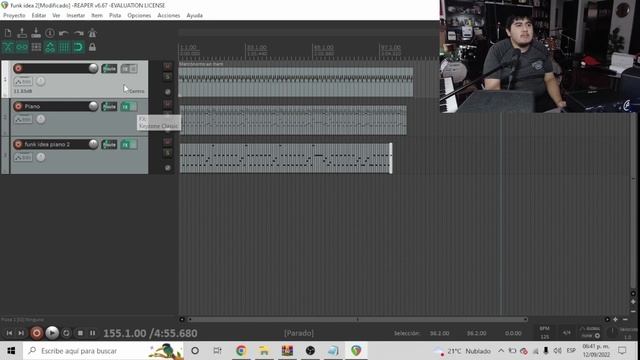Solo funk idea piano 2 track
Screen dimensions: 640x360
(x=167, y=153)
